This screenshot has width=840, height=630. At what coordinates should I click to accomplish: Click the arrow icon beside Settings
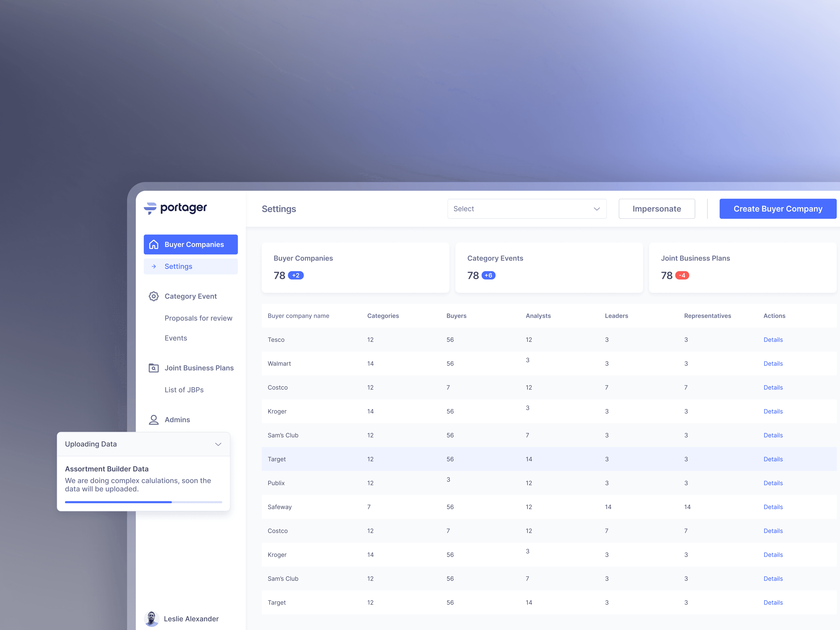(154, 266)
